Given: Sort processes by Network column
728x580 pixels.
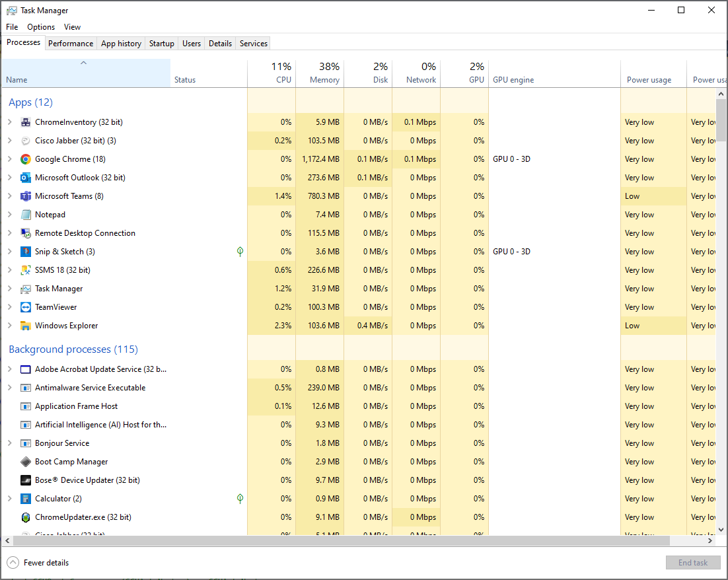Looking at the screenshot, I should coord(416,73).
